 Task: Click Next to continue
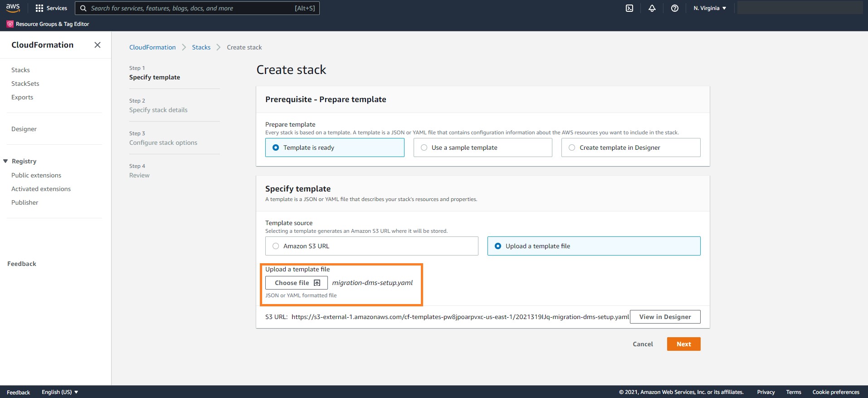click(684, 344)
